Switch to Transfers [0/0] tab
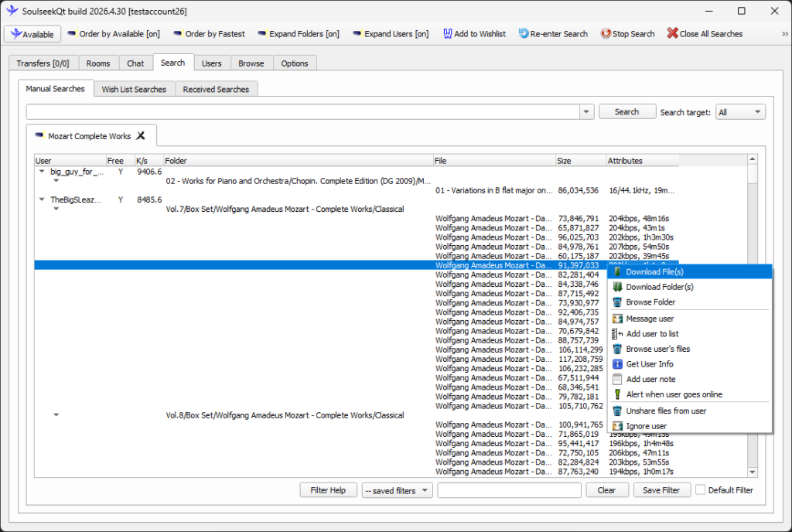The height and width of the screenshot is (532, 792). (x=43, y=63)
